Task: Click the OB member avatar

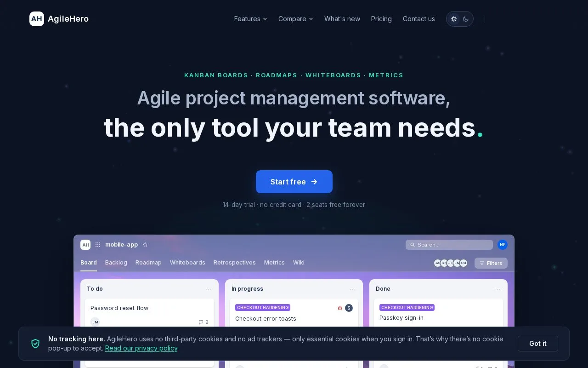Action: pyautogui.click(x=464, y=263)
